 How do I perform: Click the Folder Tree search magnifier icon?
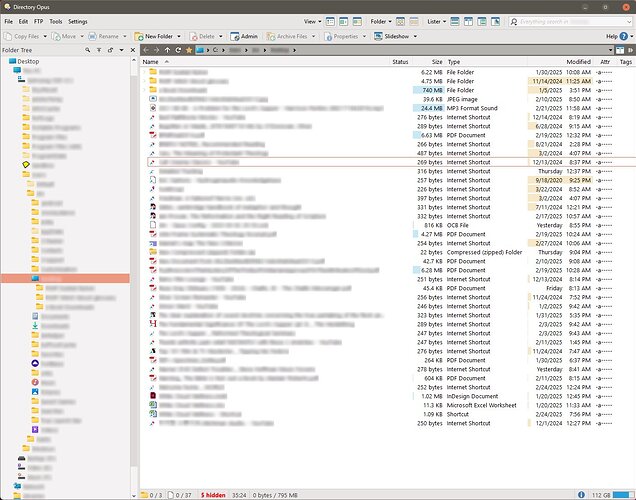tap(88, 50)
